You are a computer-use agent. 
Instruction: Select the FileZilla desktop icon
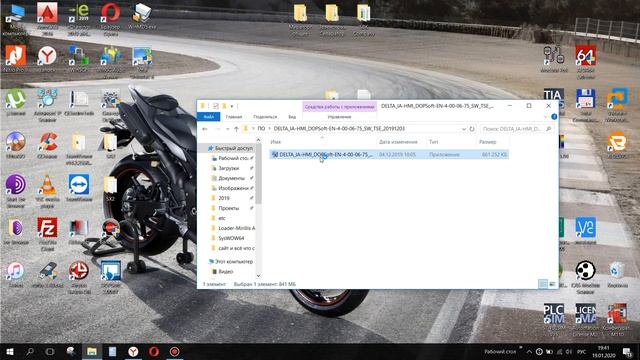click(47, 233)
